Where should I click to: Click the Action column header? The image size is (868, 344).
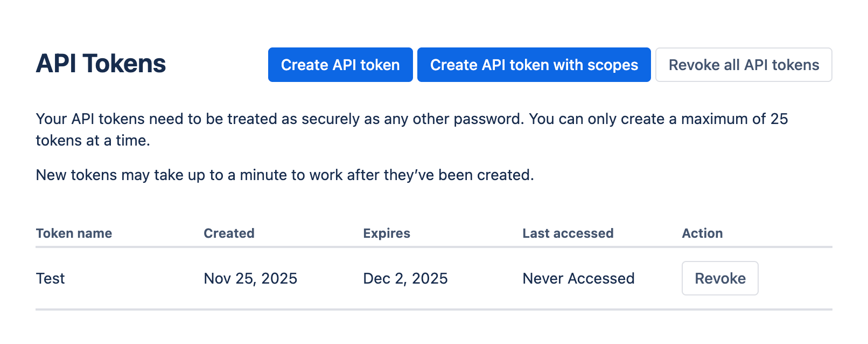point(702,233)
